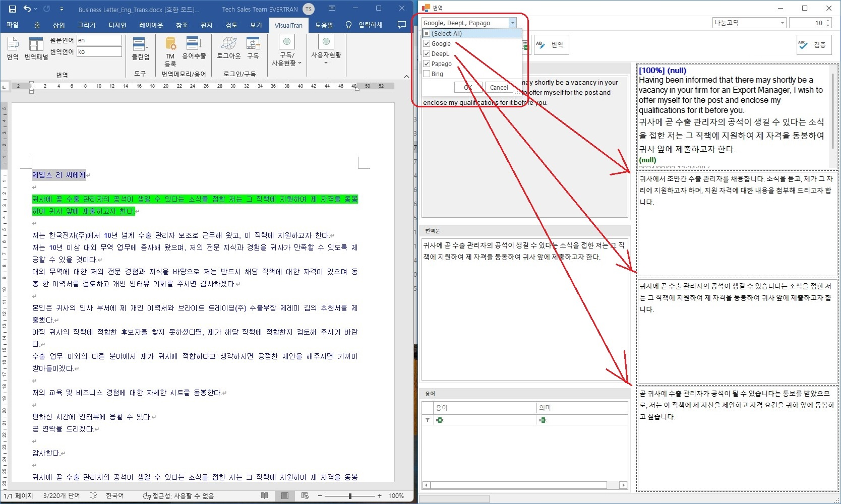Click the TM 등록 database icon
This screenshot has height=504, width=841.
tap(170, 51)
